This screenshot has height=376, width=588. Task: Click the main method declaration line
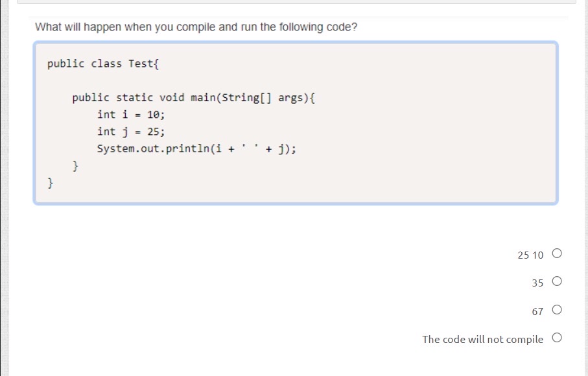click(x=194, y=97)
